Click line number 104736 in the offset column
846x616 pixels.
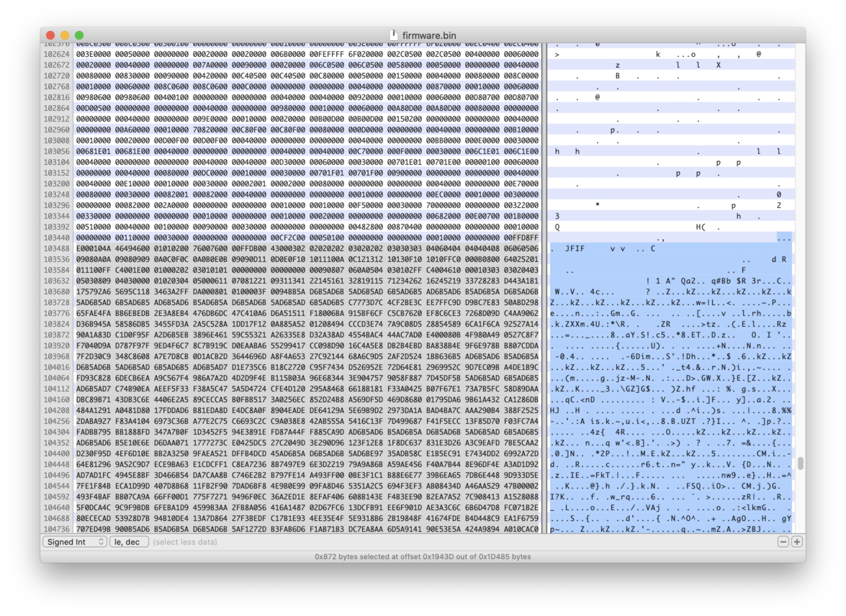pyautogui.click(x=57, y=529)
